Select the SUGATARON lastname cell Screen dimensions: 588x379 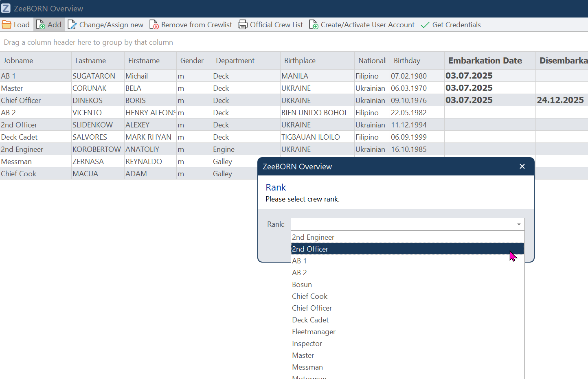[x=98, y=76]
